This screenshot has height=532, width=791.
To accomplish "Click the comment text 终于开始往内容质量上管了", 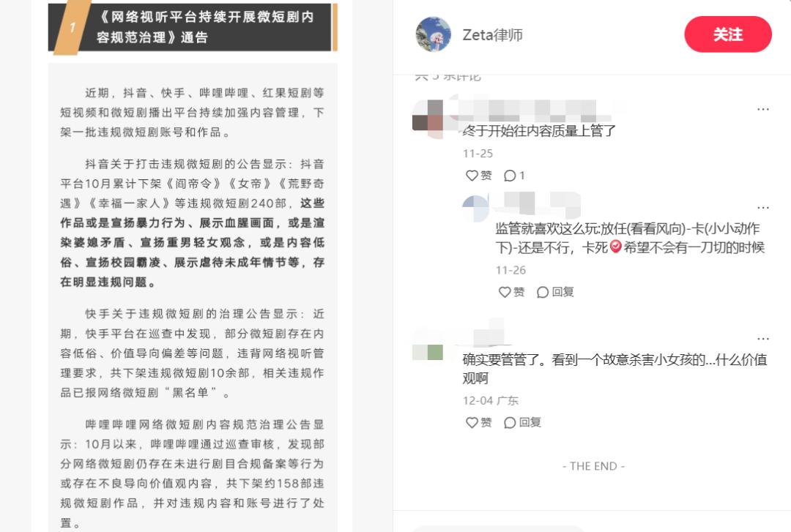I will pos(539,131).
